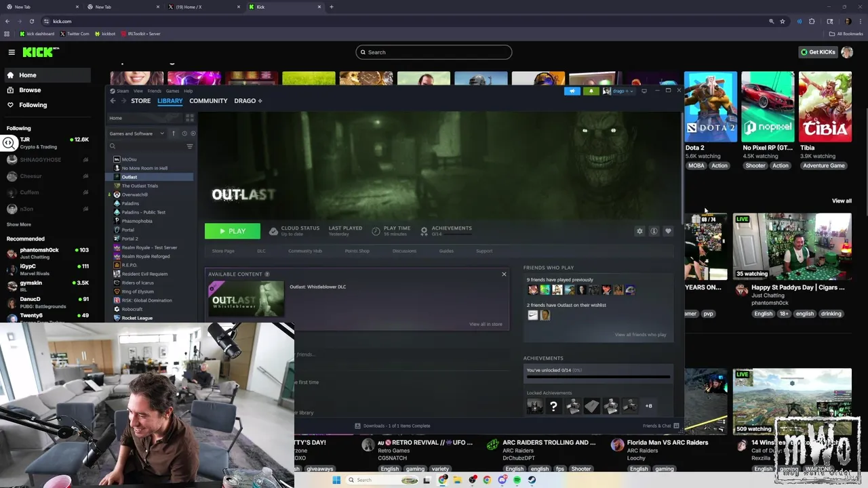Switch Steam library to grid collections view
This screenshot has height=488, width=868.
pyautogui.click(x=190, y=118)
